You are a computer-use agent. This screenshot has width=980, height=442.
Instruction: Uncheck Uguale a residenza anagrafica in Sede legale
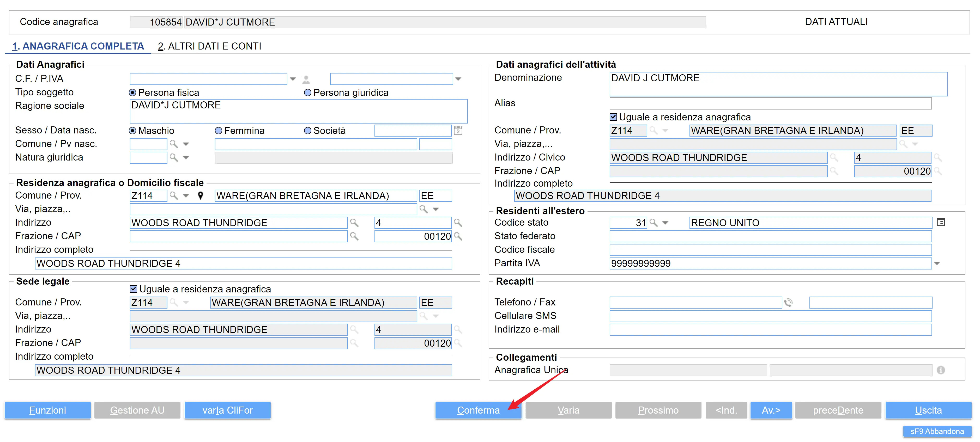coord(134,289)
